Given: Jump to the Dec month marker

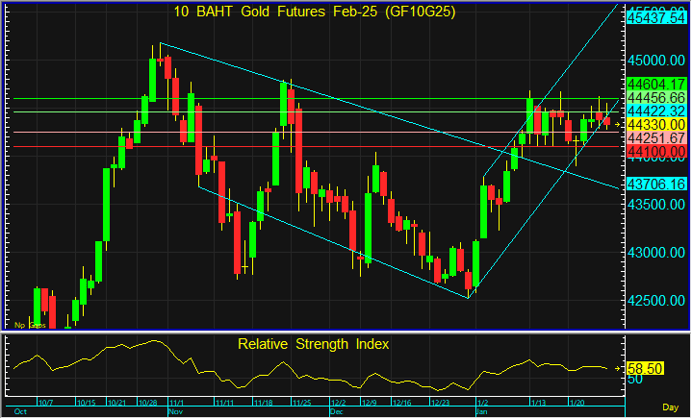Looking at the screenshot, I should point(336,411).
